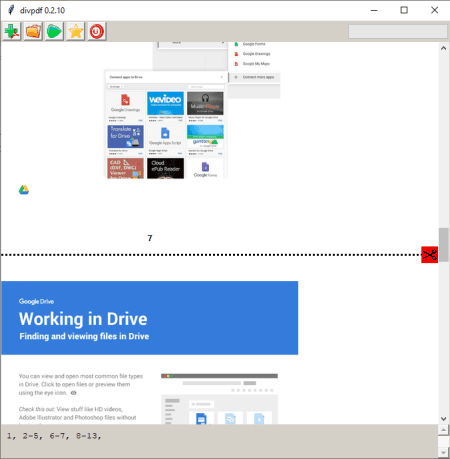Click the green plus add PDF icon

12,32
